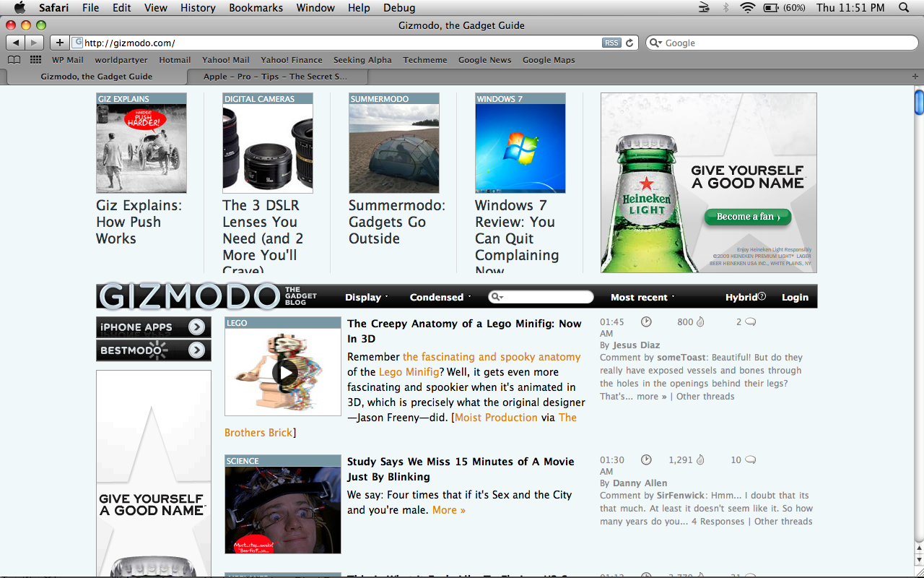Click the scrollbar down arrow

918,561
